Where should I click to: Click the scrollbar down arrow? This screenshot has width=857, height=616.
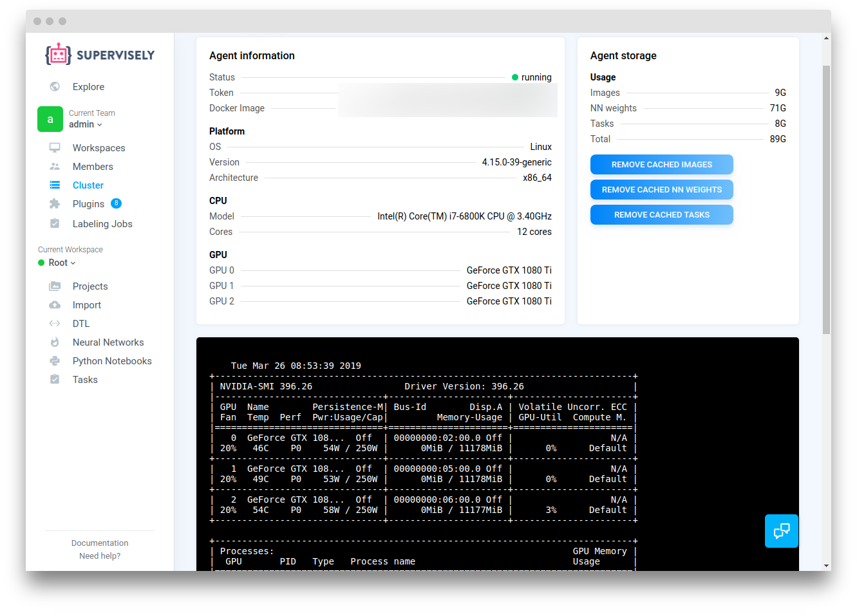pos(826,565)
